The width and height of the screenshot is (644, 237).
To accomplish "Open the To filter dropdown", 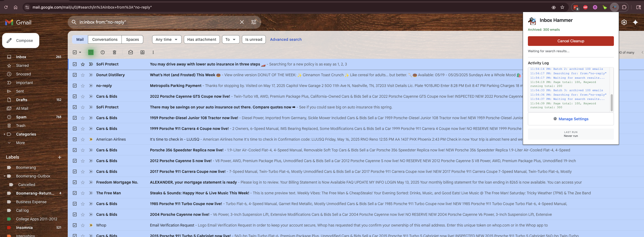I will [231, 39].
